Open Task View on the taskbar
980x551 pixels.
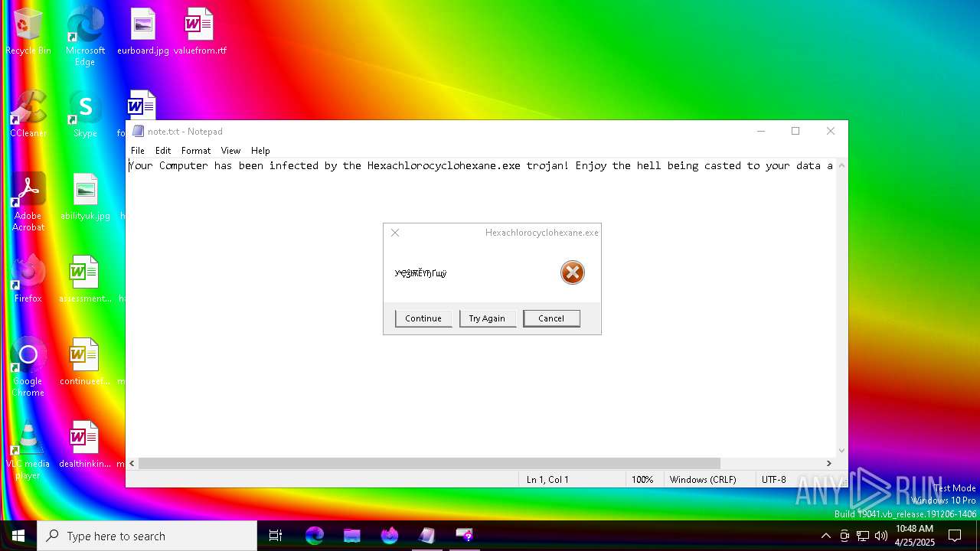click(x=276, y=536)
